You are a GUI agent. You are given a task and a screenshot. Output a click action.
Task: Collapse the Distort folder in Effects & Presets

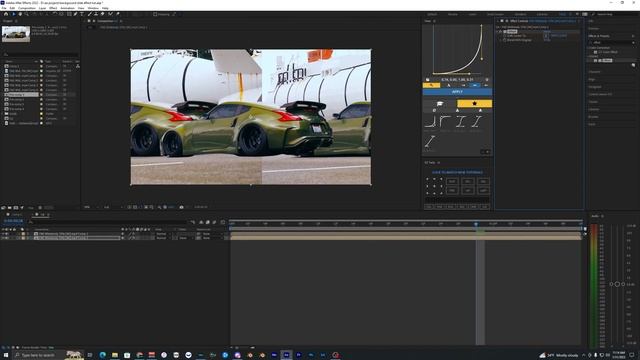coord(589,56)
